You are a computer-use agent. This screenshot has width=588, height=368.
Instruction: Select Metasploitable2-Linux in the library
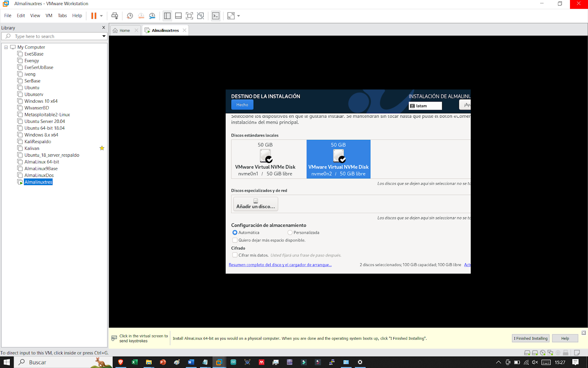(47, 114)
